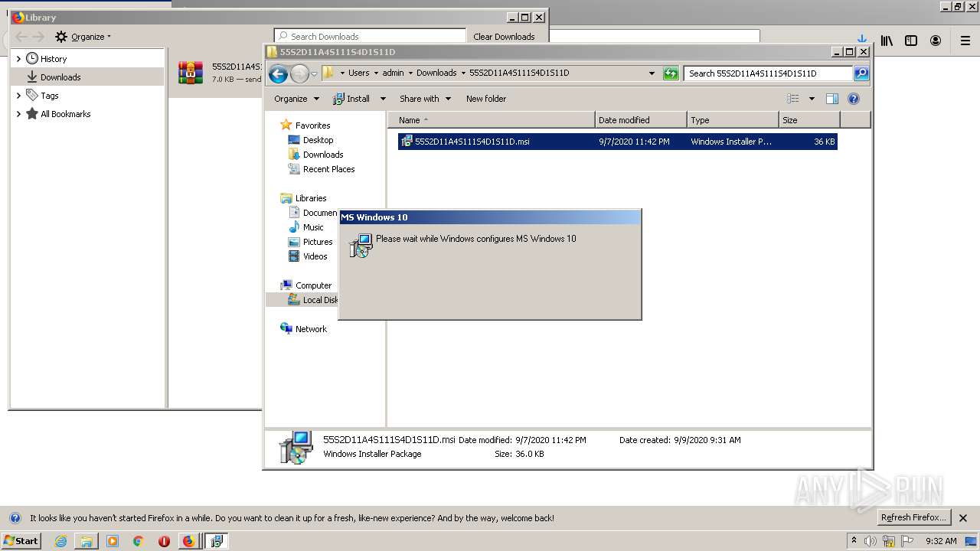Toggle the preview pane icon
The width and height of the screenshot is (980, 551).
pyautogui.click(x=832, y=99)
